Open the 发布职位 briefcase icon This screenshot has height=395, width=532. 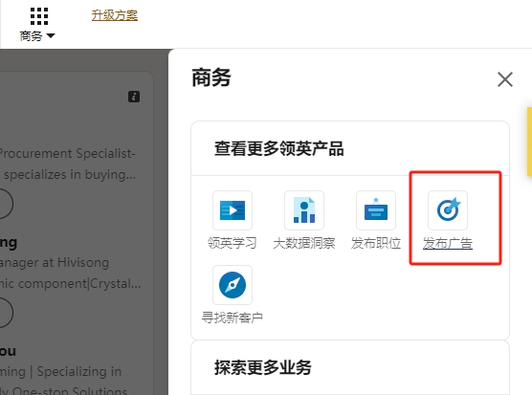376,210
